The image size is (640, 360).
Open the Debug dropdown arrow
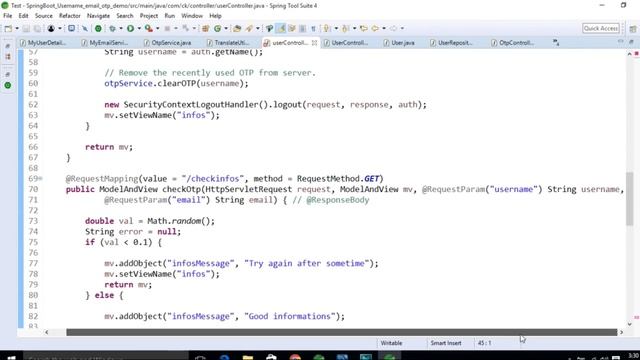(121, 28)
